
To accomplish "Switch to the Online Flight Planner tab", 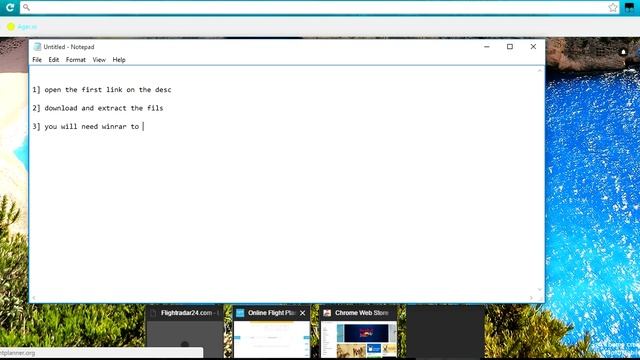I will pos(271,313).
